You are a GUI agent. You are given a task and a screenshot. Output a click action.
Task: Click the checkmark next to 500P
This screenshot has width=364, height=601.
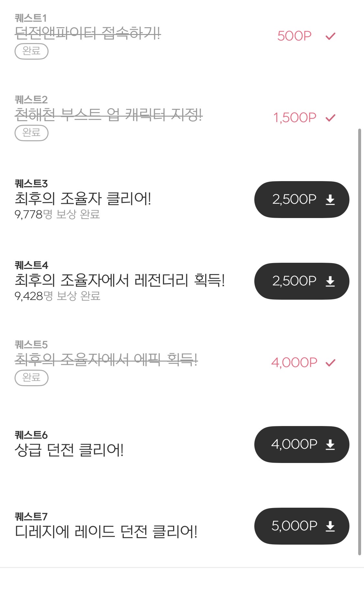(330, 36)
